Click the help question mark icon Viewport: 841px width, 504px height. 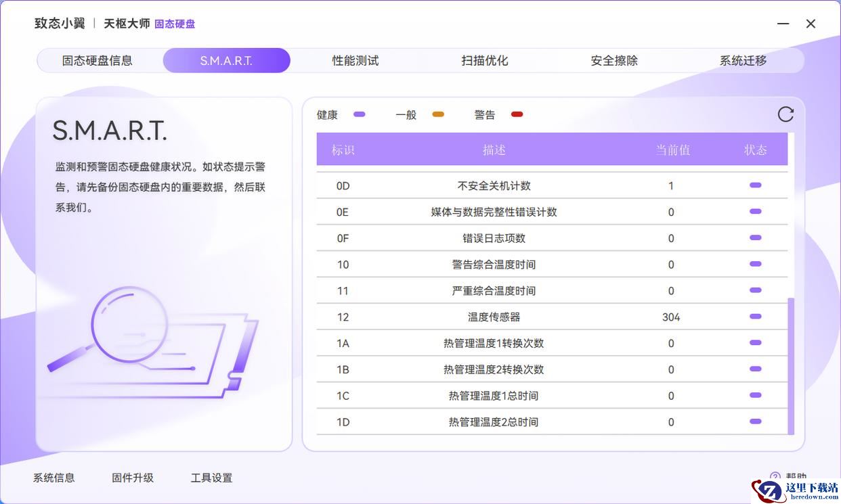[x=775, y=477]
